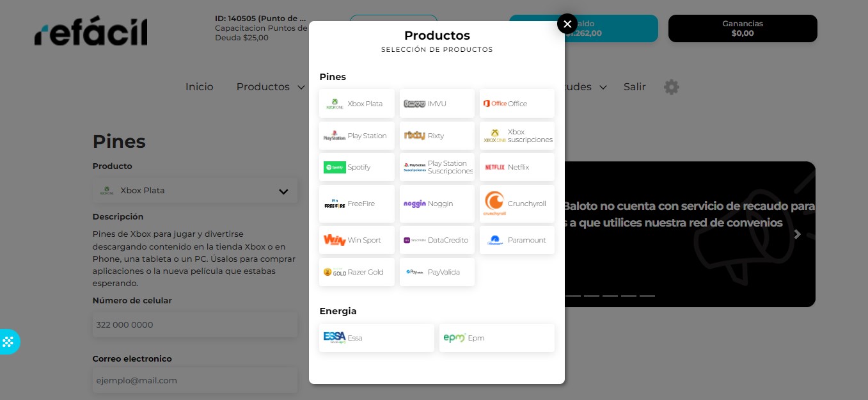This screenshot has height=400, width=868.
Task: Choose the Essa energy product
Action: tap(377, 338)
